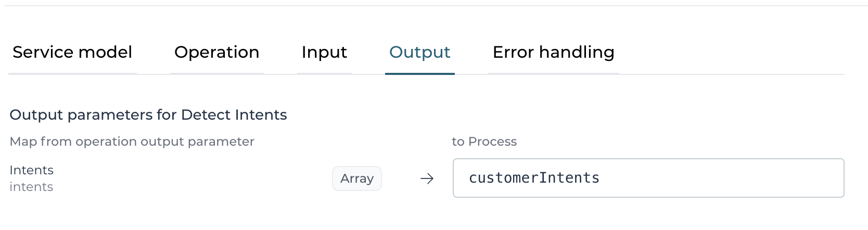Image resolution: width=868 pixels, height=230 pixels.
Task: Focus the customerIntents process variable field
Action: tap(648, 178)
